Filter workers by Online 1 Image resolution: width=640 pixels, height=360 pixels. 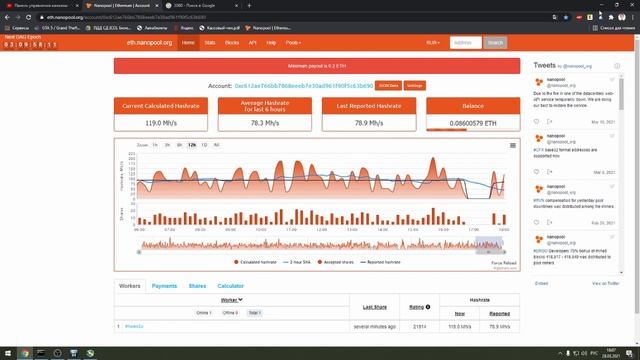tap(204, 313)
